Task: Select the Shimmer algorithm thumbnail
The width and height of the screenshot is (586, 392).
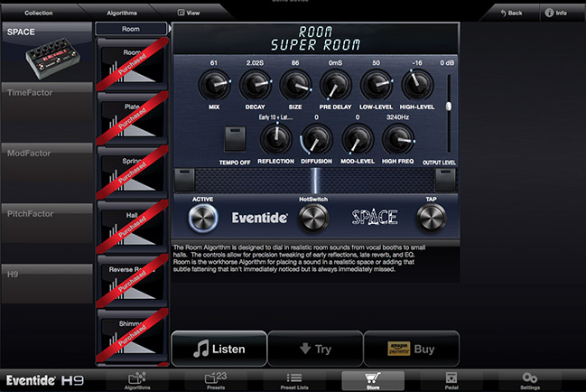Action: click(x=133, y=336)
